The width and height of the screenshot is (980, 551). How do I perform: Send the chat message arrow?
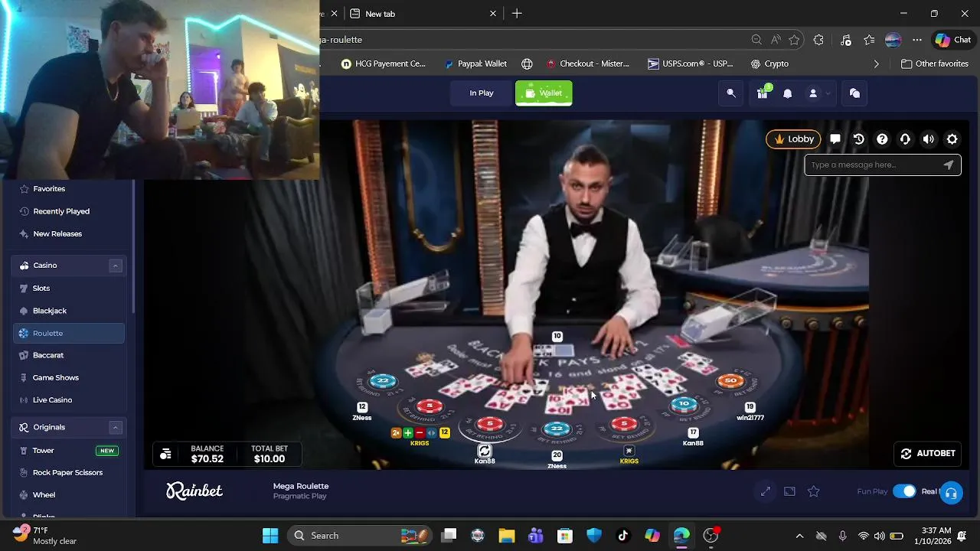949,165
